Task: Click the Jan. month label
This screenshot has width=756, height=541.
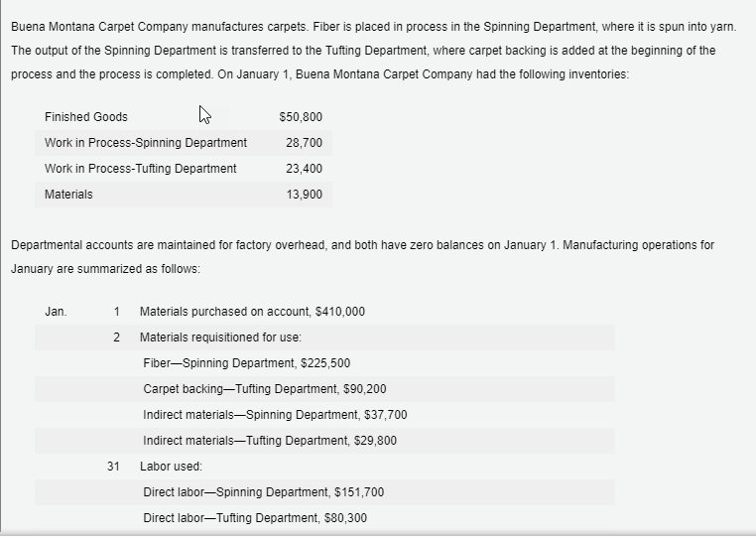Action: (56, 312)
